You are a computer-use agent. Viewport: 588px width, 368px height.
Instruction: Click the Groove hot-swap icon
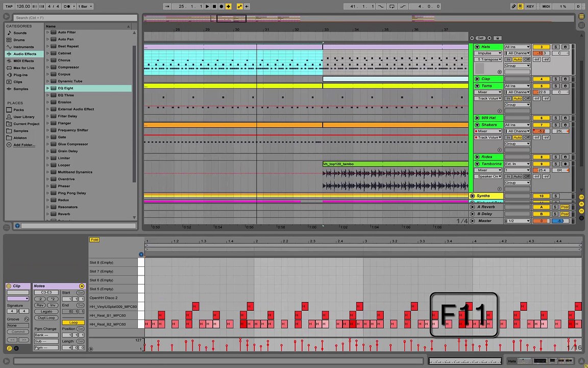[26, 319]
